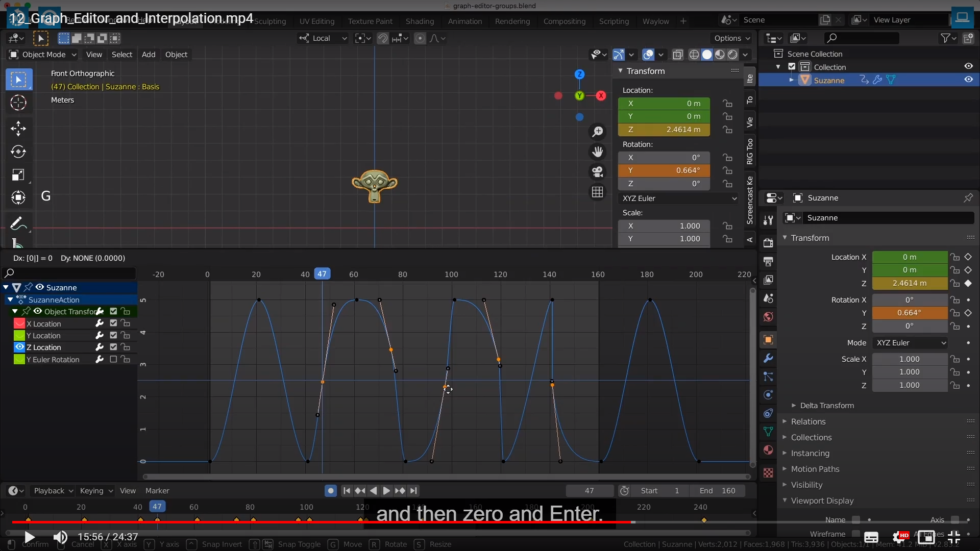Expand the Delta Transform panel

click(x=826, y=406)
